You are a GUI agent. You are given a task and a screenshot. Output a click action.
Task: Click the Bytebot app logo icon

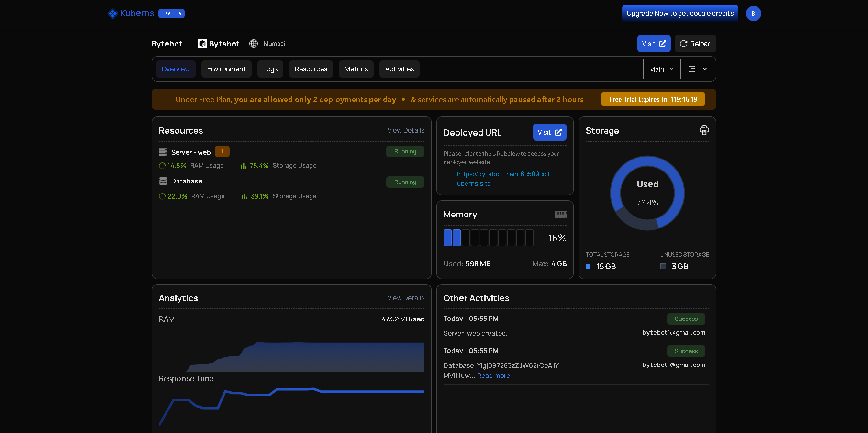pyautogui.click(x=202, y=44)
